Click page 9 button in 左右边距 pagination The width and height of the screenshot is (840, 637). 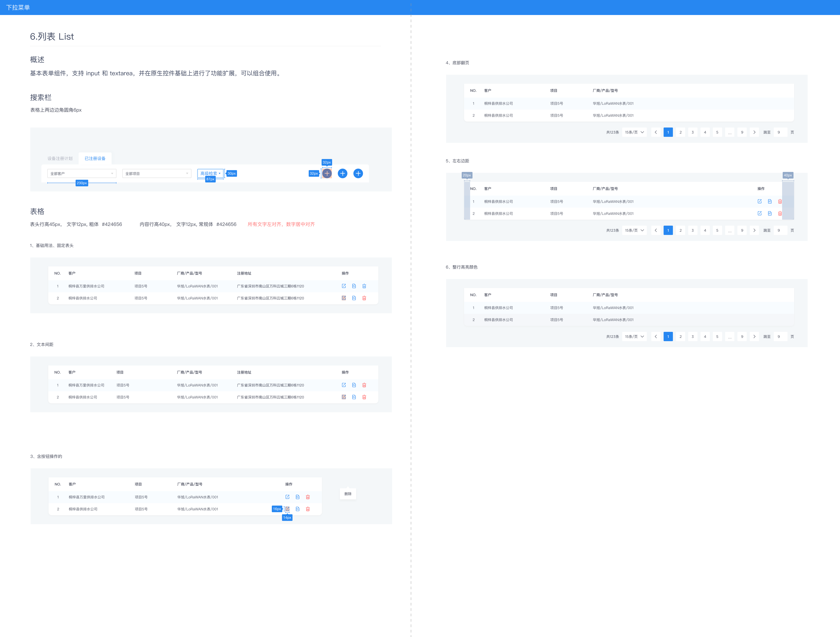[742, 230]
